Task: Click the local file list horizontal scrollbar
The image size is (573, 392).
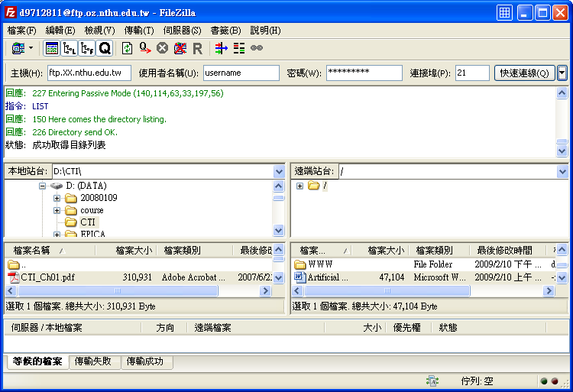Action: [x=115, y=291]
